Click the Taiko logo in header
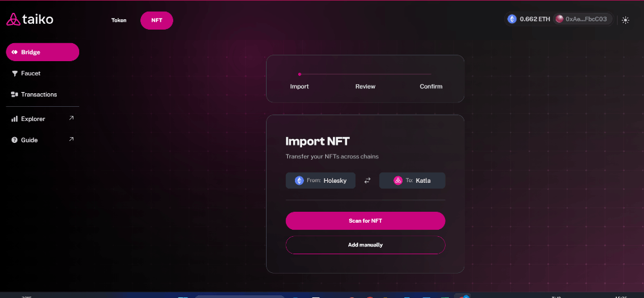The width and height of the screenshot is (644, 298). [30, 20]
